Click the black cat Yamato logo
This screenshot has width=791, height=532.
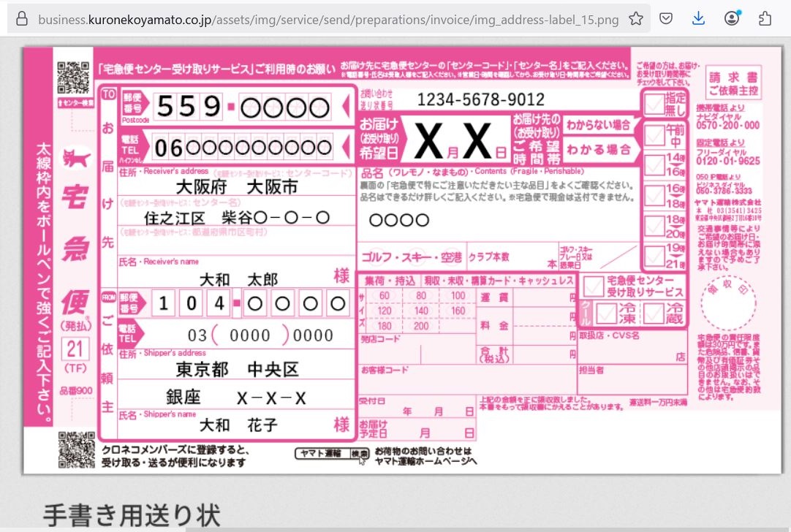(x=76, y=159)
